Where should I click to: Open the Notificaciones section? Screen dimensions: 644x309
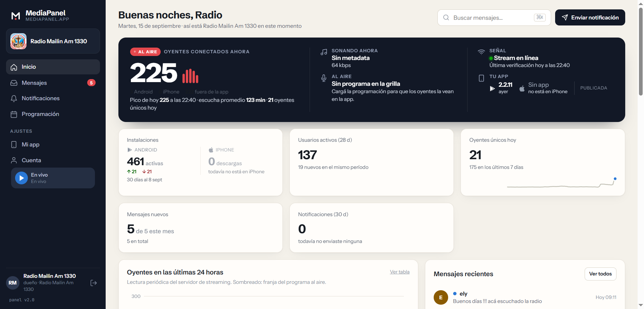click(x=53, y=98)
